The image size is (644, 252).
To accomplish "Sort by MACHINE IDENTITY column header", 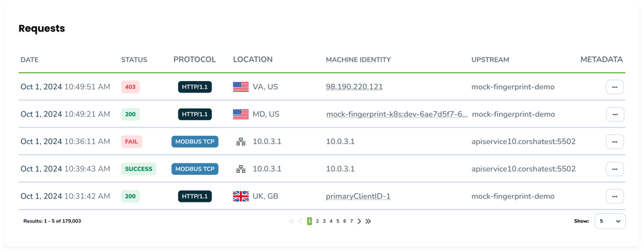I will (358, 60).
